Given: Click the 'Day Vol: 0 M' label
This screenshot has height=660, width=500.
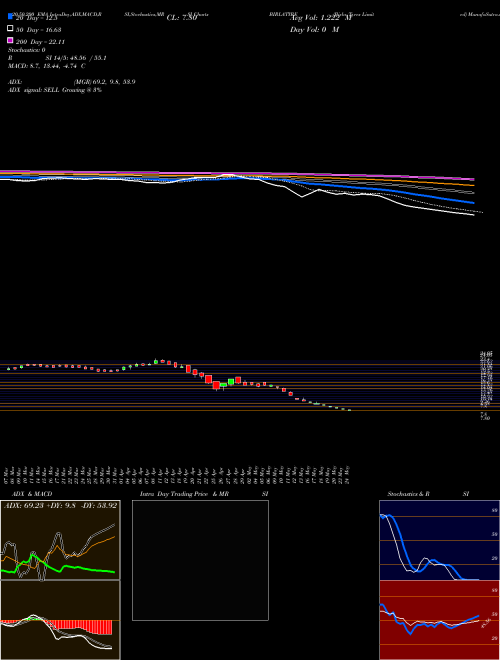Looking at the screenshot, I should pos(314,29).
